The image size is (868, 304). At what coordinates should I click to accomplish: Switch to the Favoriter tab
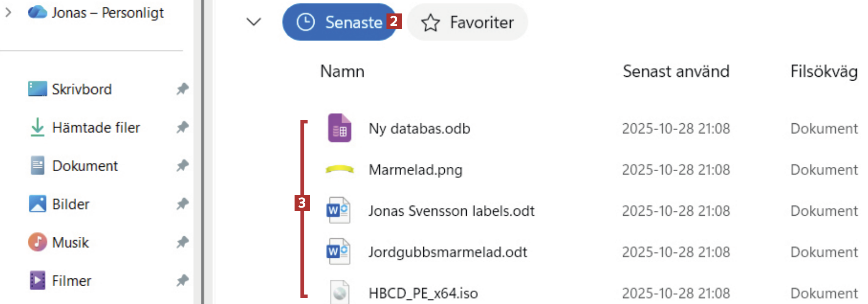[x=467, y=22]
